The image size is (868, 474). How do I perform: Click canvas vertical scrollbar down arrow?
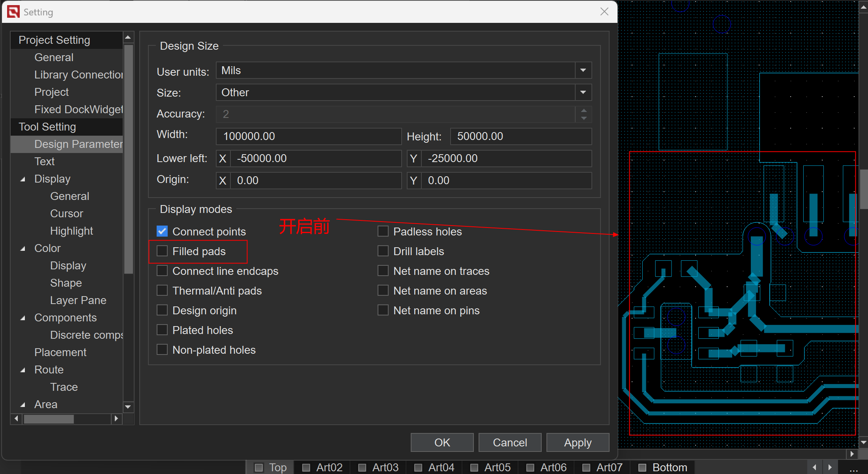click(x=864, y=442)
